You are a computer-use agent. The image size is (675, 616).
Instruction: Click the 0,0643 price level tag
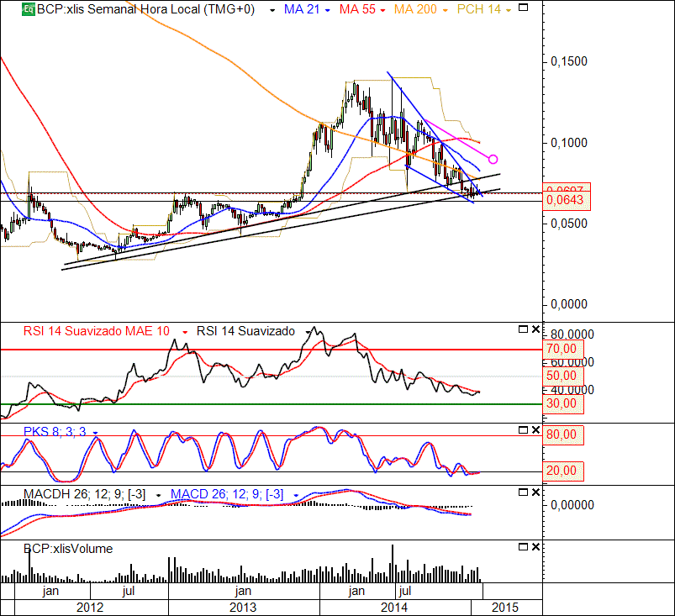coord(566,200)
